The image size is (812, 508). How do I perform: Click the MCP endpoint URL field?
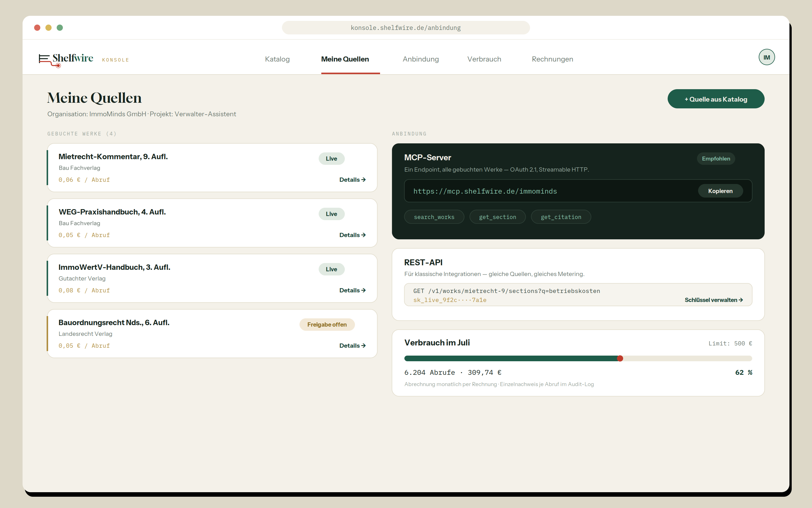(x=578, y=191)
